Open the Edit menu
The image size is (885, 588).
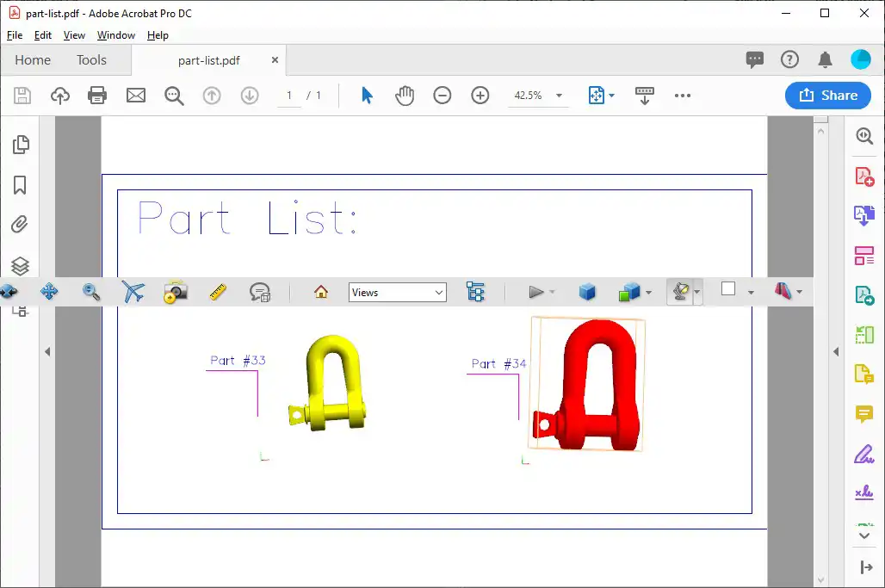43,35
